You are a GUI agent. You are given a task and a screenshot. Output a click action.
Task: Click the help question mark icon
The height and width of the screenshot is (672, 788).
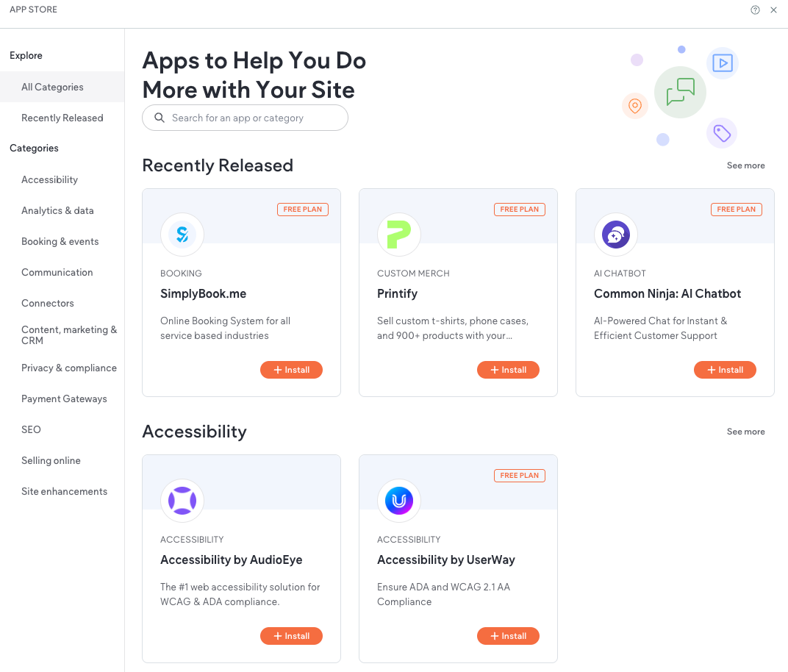pyautogui.click(x=755, y=10)
